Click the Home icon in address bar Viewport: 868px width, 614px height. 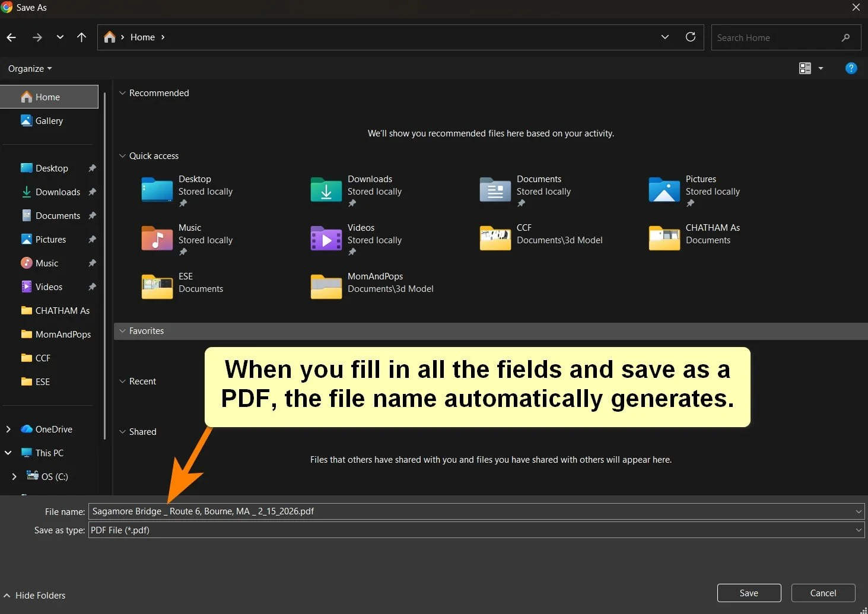pyautogui.click(x=110, y=37)
